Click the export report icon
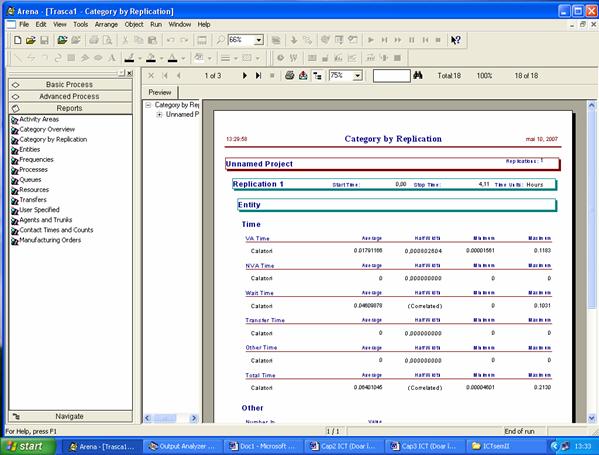 pyautogui.click(x=303, y=76)
